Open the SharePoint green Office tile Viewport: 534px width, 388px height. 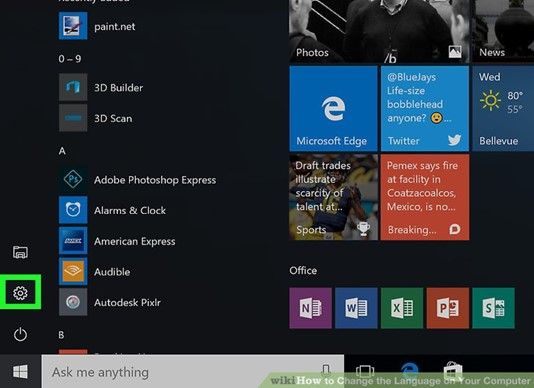coord(493,308)
